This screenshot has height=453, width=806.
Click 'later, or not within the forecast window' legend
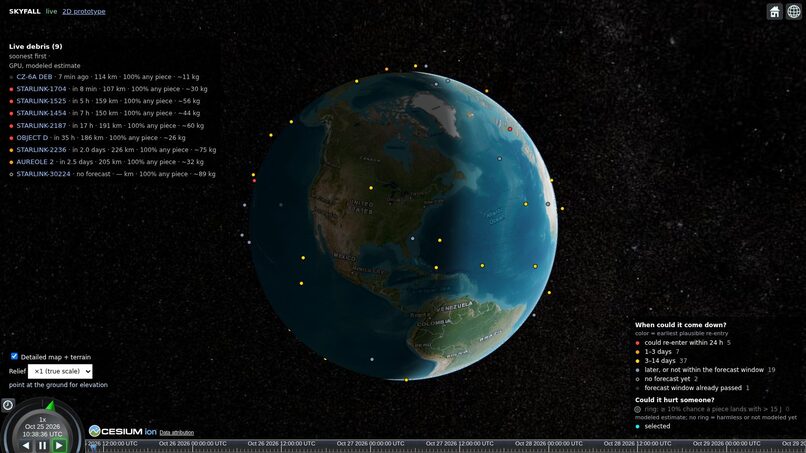point(704,370)
